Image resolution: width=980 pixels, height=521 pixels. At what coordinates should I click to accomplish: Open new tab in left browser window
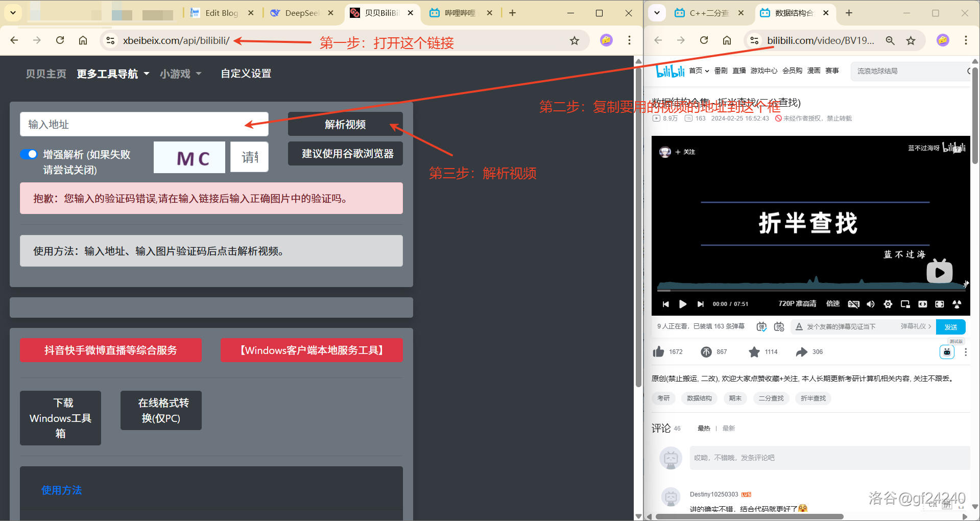[512, 13]
